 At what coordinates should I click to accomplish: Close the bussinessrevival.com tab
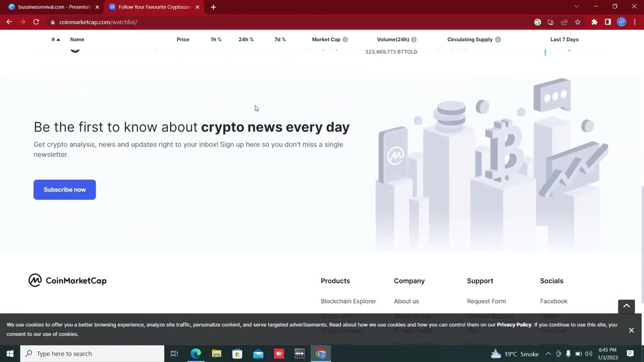pos(97,7)
